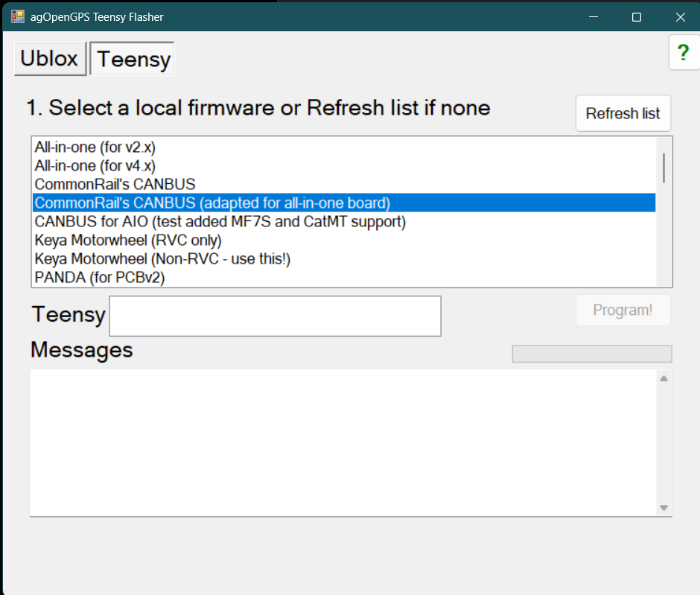700x595 pixels.
Task: Select All-in-one (for v2.x) firmware
Action: 344,147
